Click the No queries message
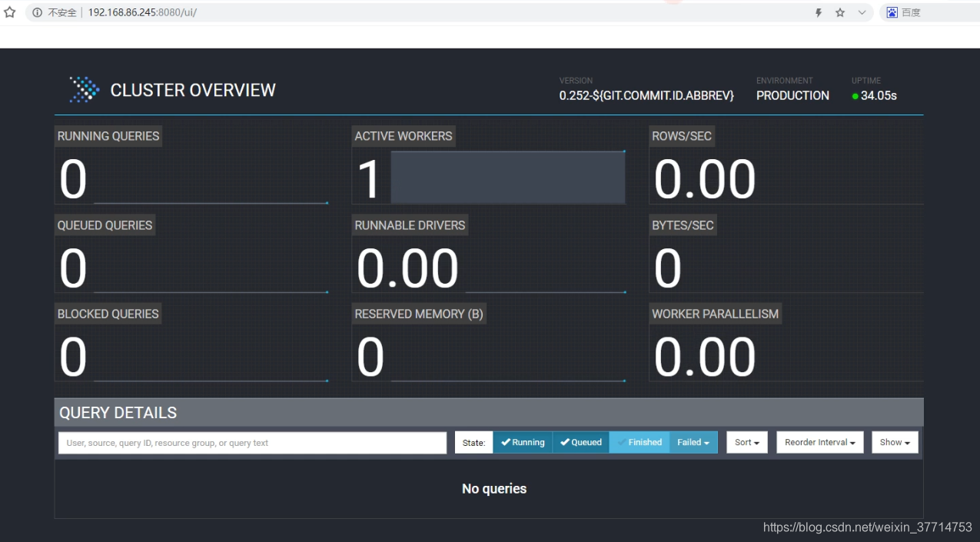Screen dimensions: 980x542 [494, 489]
